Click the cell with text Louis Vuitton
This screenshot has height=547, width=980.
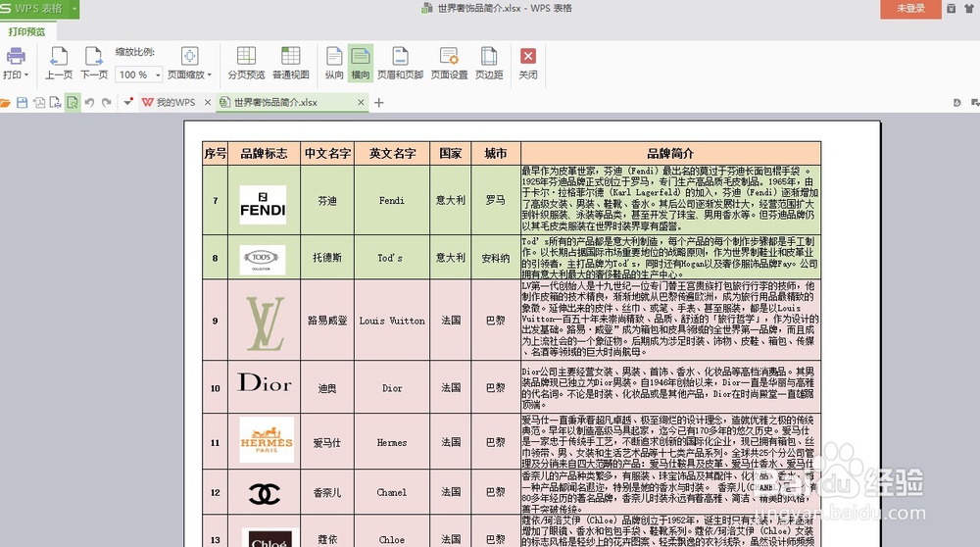392,321
